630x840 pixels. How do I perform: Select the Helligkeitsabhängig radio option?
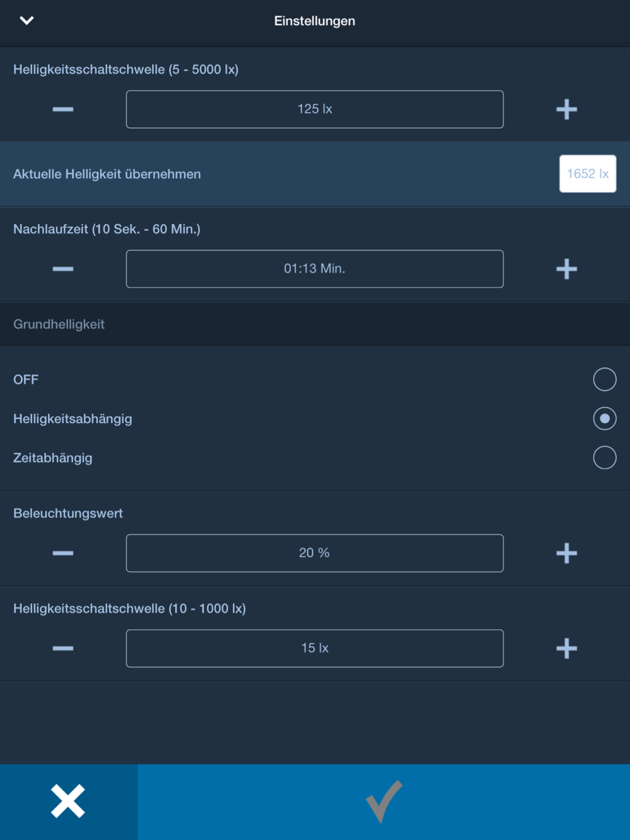pos(604,418)
